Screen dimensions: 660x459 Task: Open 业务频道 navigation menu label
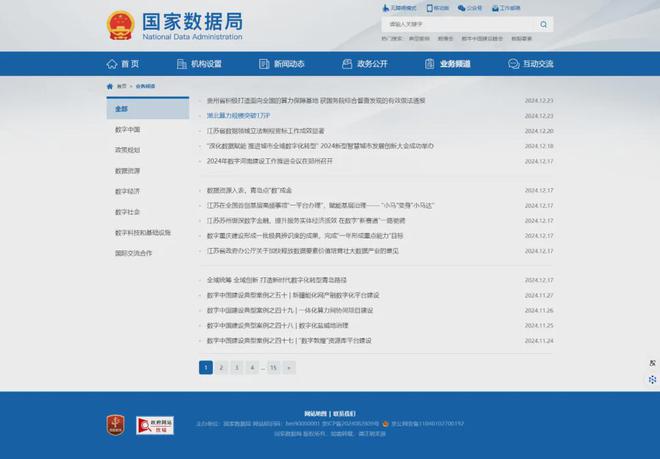[455, 64]
